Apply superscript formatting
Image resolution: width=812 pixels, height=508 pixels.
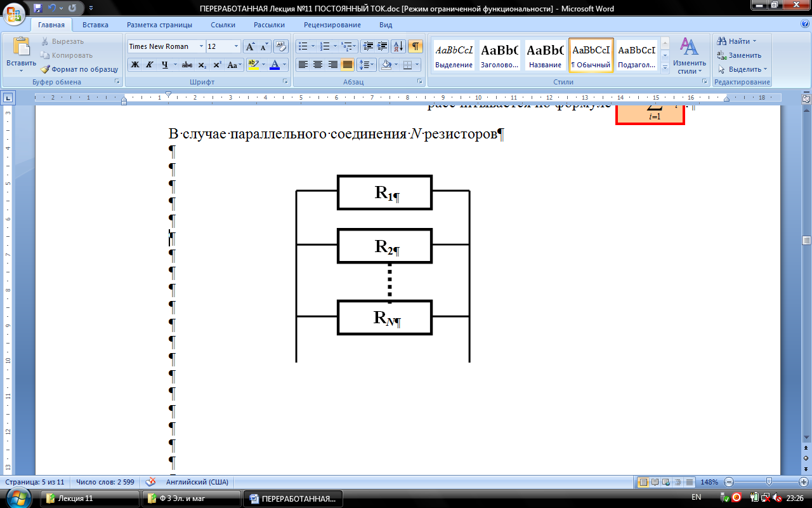pyautogui.click(x=217, y=65)
